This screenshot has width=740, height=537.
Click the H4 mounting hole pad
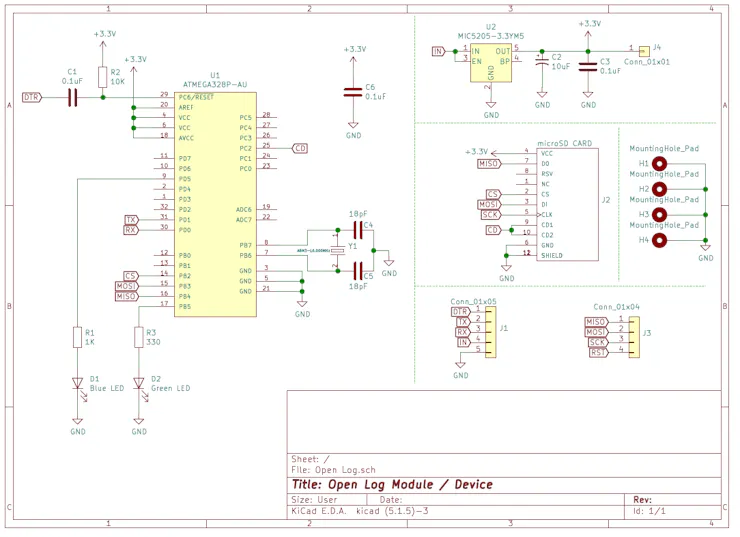[659, 240]
